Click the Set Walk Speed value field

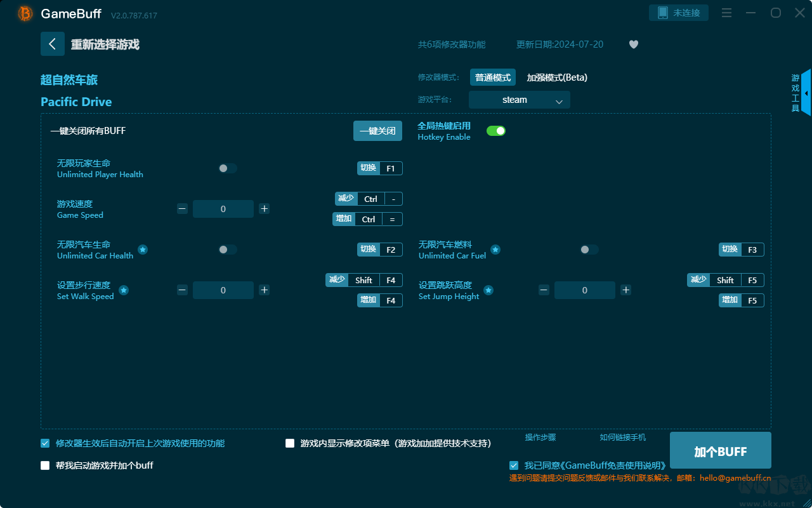pos(223,290)
